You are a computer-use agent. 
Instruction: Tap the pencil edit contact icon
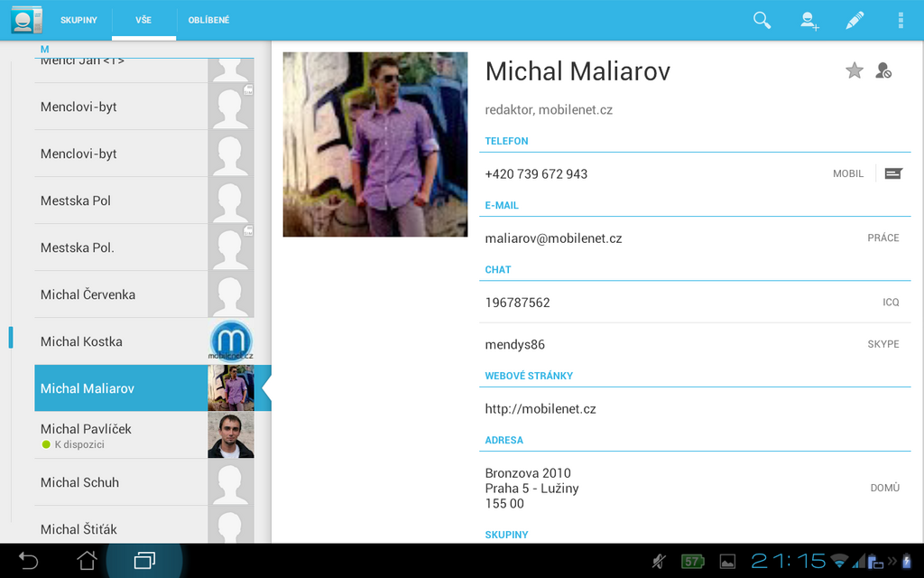[855, 20]
